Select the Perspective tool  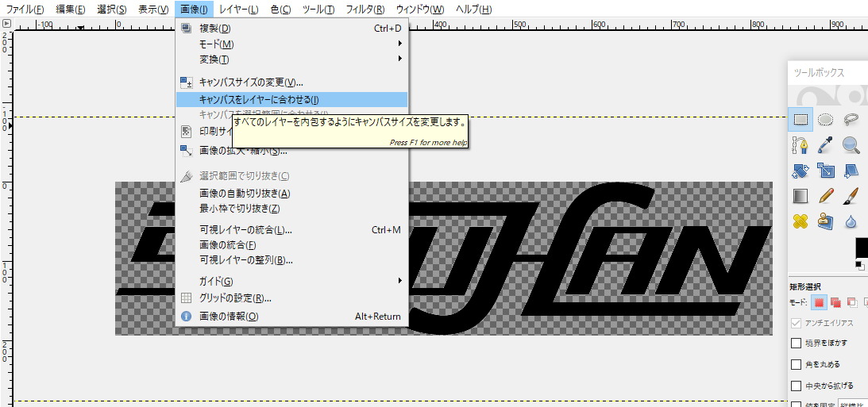click(851, 171)
